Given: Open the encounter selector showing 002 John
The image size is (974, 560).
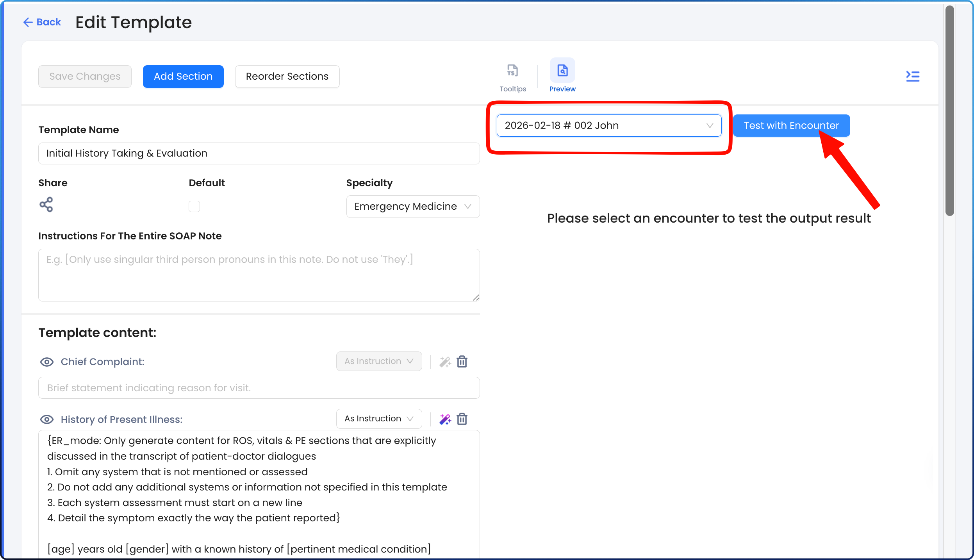Looking at the screenshot, I should point(608,126).
